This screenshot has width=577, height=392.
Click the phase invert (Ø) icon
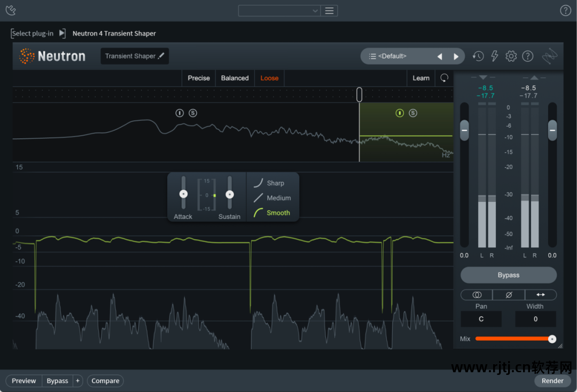click(509, 295)
